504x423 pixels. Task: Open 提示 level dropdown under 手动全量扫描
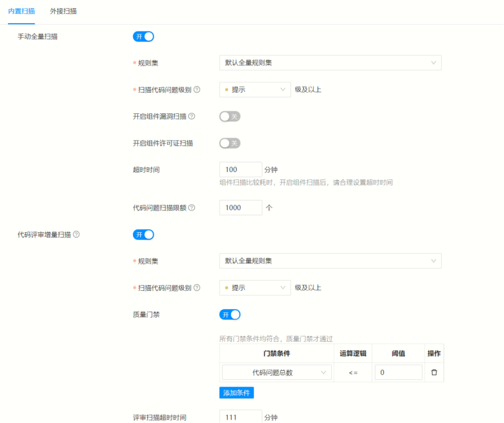click(x=255, y=90)
